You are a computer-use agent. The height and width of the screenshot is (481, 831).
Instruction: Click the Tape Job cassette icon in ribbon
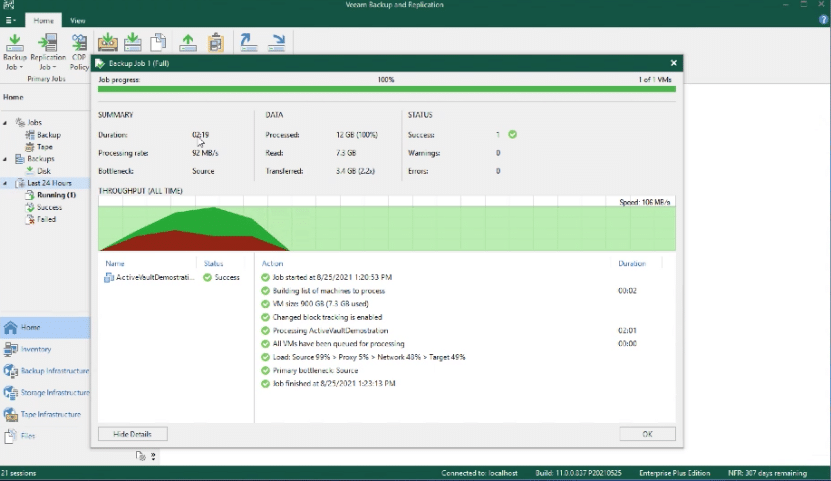click(x=108, y=42)
